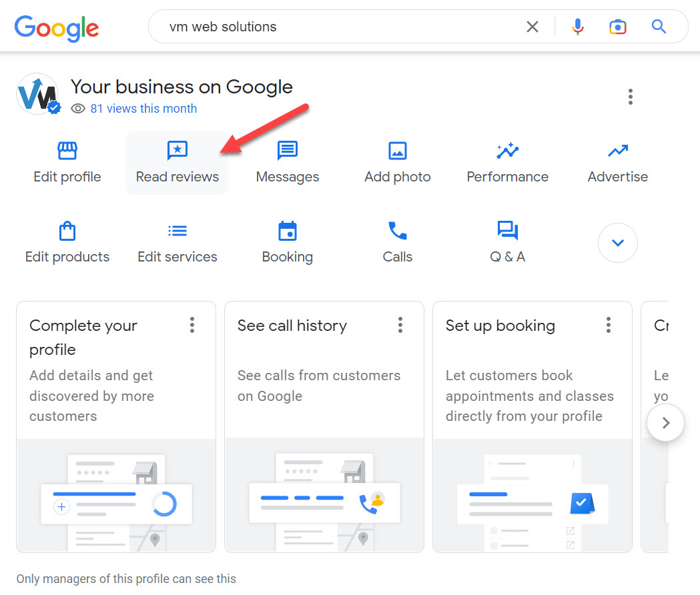The image size is (700, 595).
Task: Select Add photo
Action: pyautogui.click(x=397, y=163)
